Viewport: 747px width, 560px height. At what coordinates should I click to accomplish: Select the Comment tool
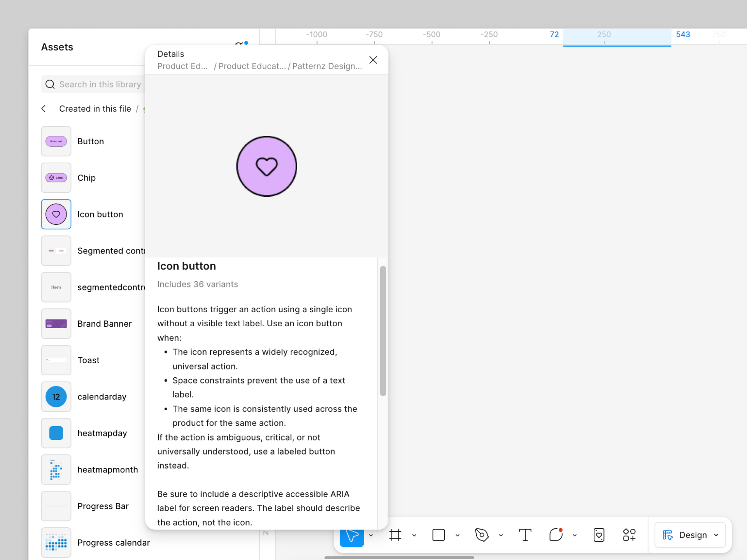pyautogui.click(x=556, y=535)
